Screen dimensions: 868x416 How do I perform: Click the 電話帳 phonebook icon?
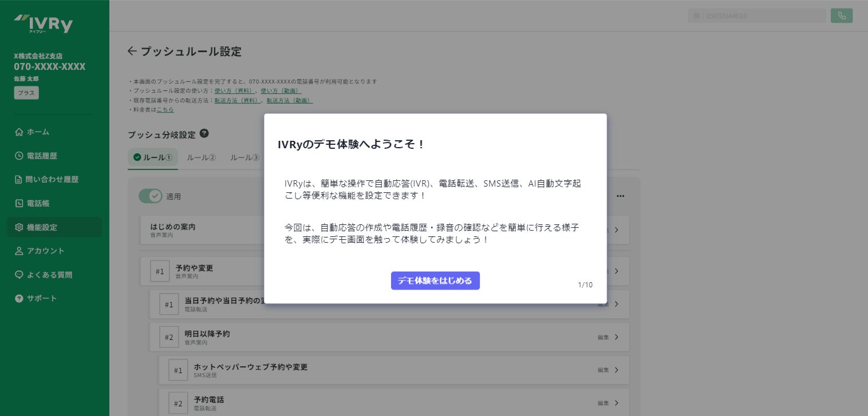coord(19,203)
